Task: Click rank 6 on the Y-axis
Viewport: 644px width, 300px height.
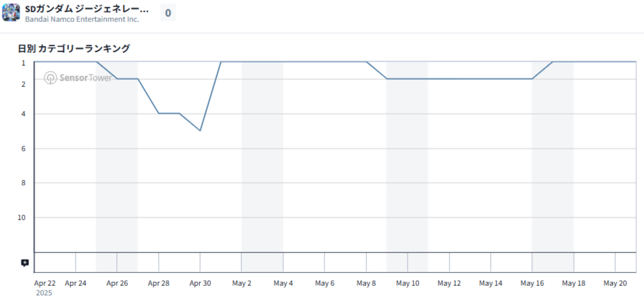Action: pyautogui.click(x=23, y=149)
